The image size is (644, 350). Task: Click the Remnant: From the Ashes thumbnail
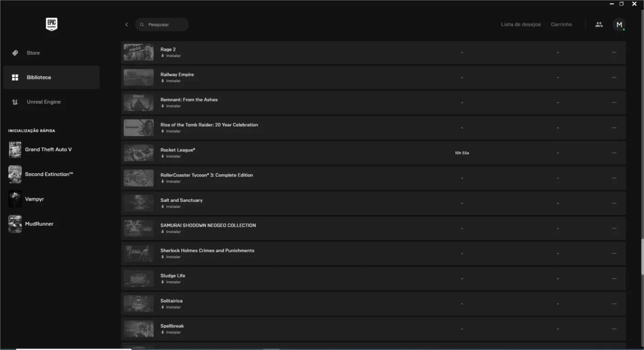point(138,103)
